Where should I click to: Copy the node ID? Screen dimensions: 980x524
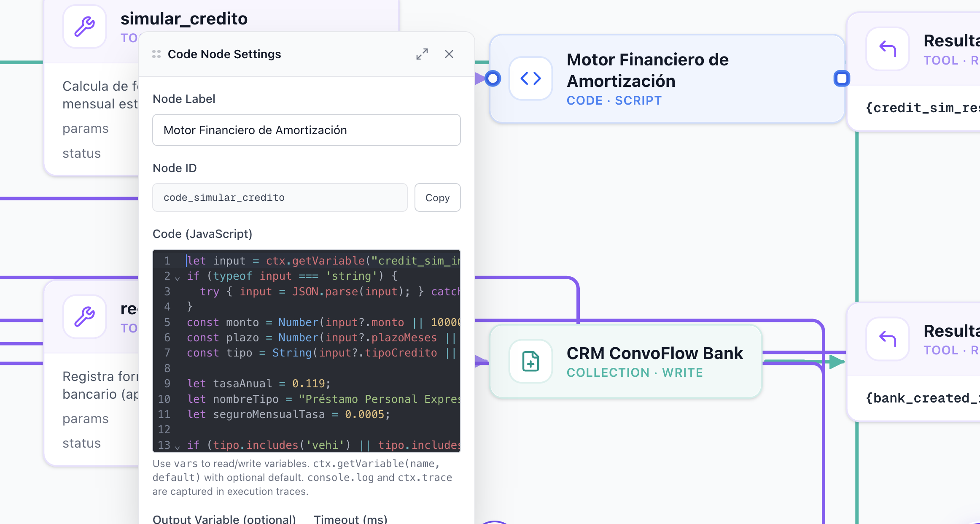[x=437, y=197]
